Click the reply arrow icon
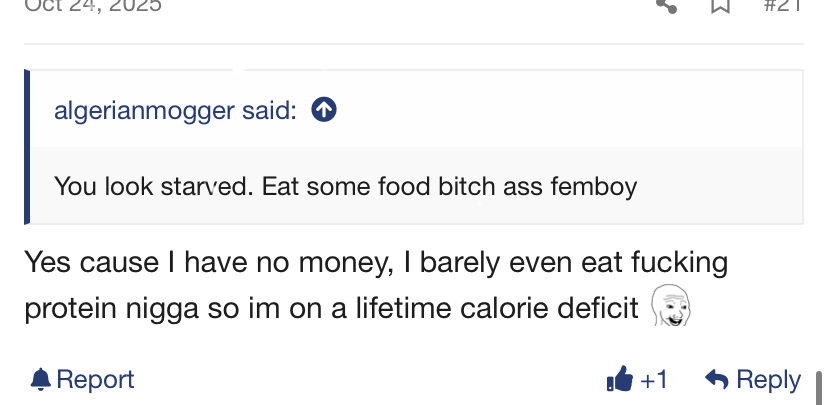 point(716,379)
